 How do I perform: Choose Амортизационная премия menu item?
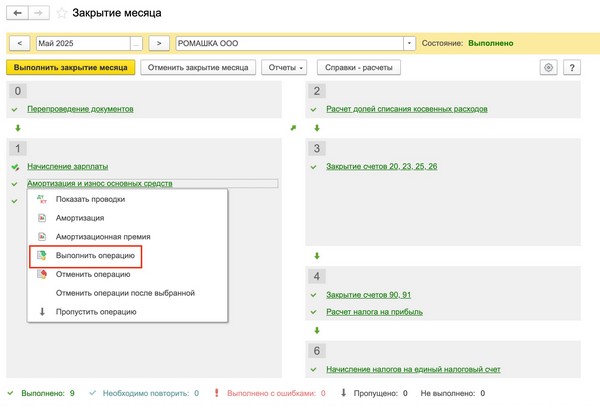click(104, 237)
